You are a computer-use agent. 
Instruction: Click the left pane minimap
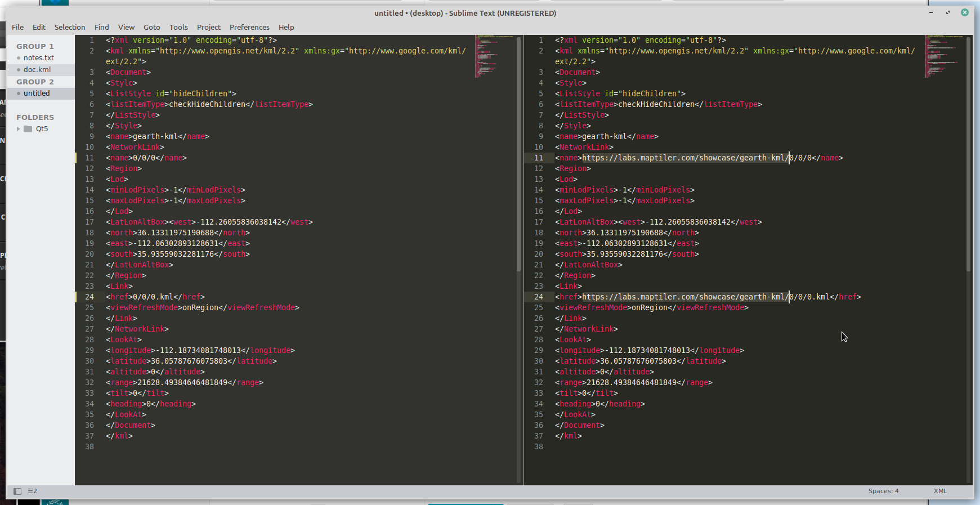tap(494, 56)
